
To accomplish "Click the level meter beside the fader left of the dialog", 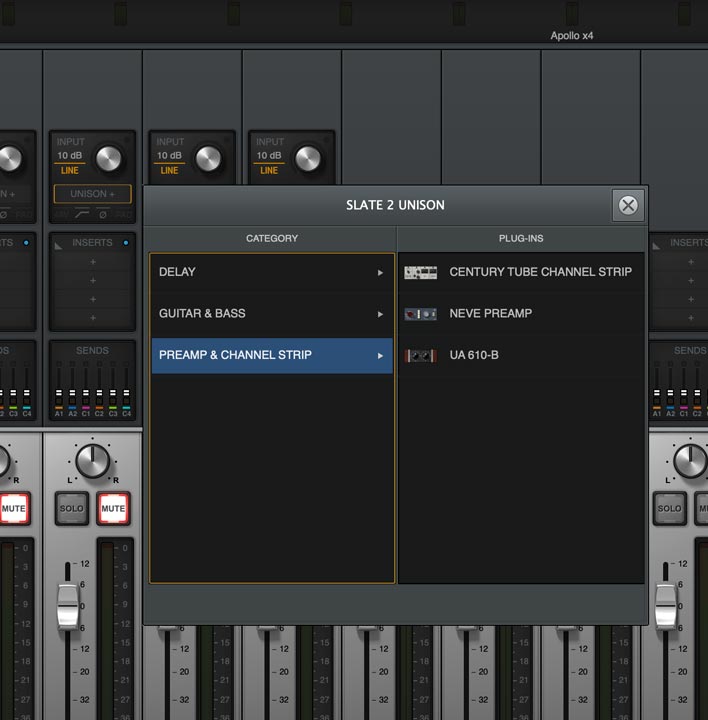I will [107, 629].
